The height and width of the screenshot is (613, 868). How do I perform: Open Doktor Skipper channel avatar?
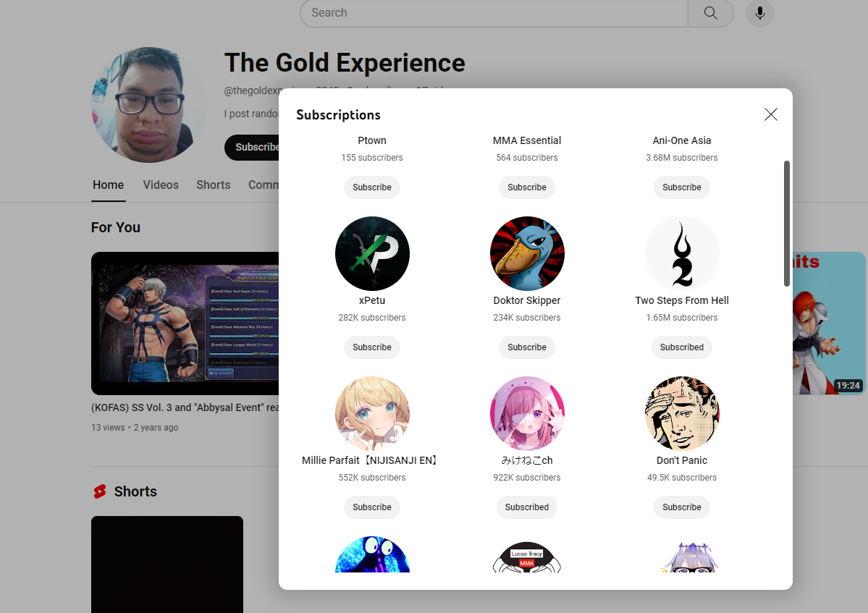pos(527,253)
